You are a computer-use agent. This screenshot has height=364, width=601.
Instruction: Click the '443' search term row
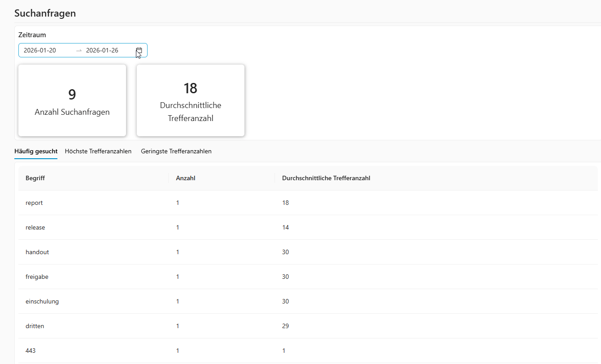click(30, 351)
